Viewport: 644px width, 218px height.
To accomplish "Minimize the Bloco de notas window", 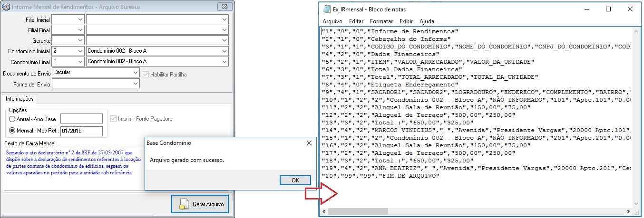I will 586,9.
